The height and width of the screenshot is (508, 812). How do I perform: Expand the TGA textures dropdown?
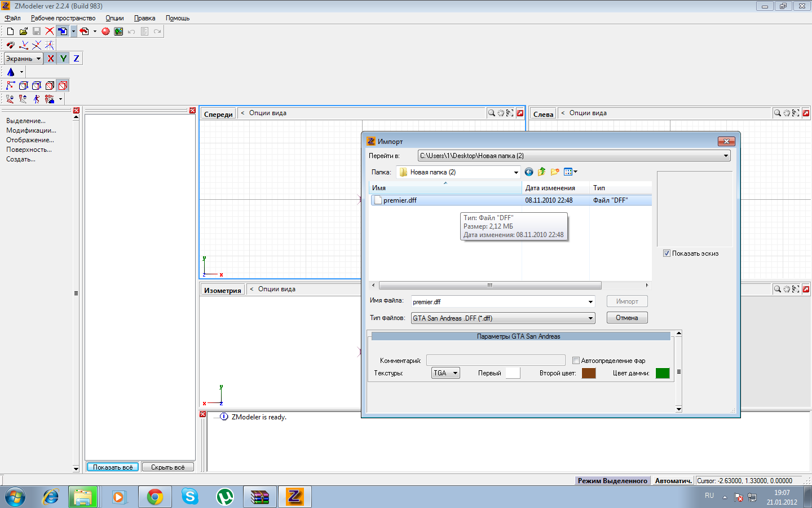pos(455,373)
